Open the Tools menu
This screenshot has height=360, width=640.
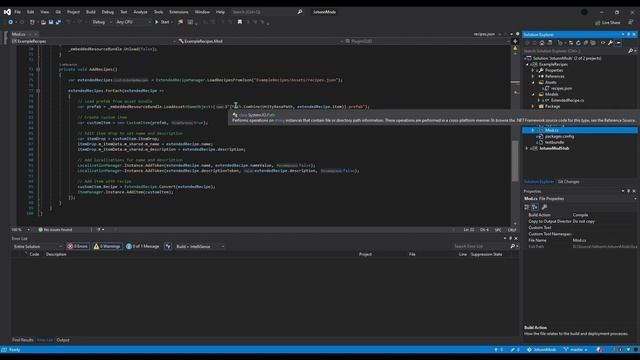tap(158, 12)
